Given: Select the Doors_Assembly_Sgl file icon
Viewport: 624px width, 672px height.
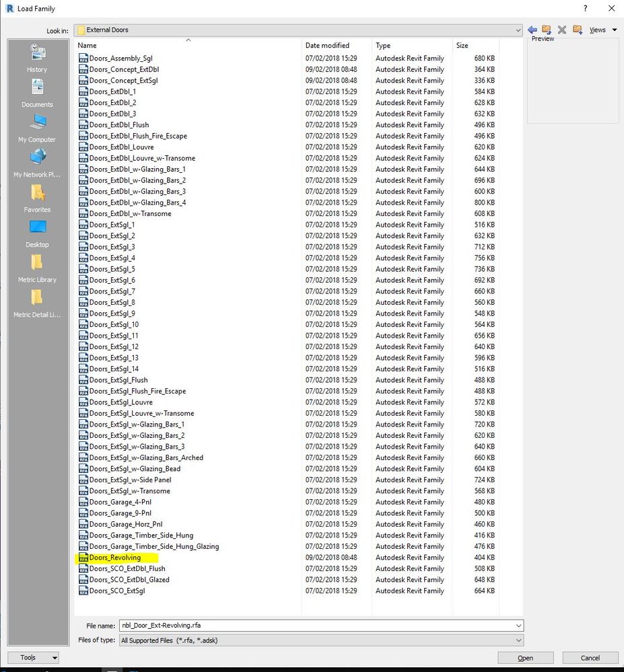Looking at the screenshot, I should click(x=83, y=59).
